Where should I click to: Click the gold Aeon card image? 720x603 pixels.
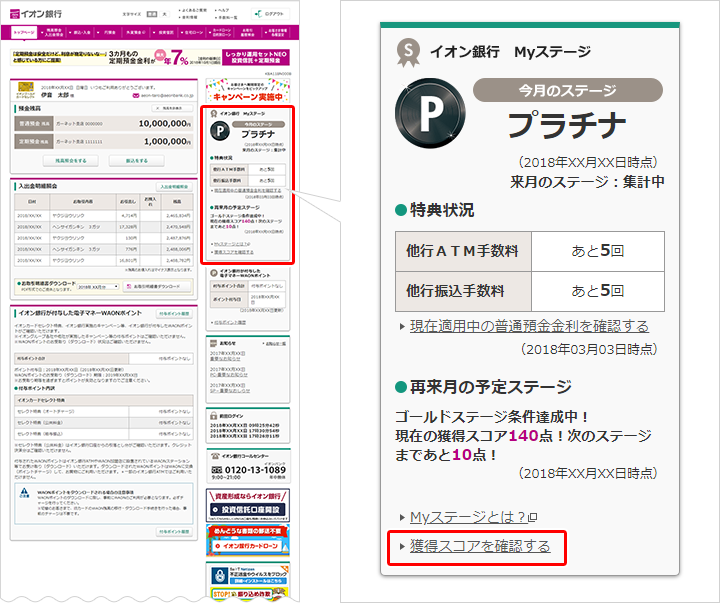25,89
